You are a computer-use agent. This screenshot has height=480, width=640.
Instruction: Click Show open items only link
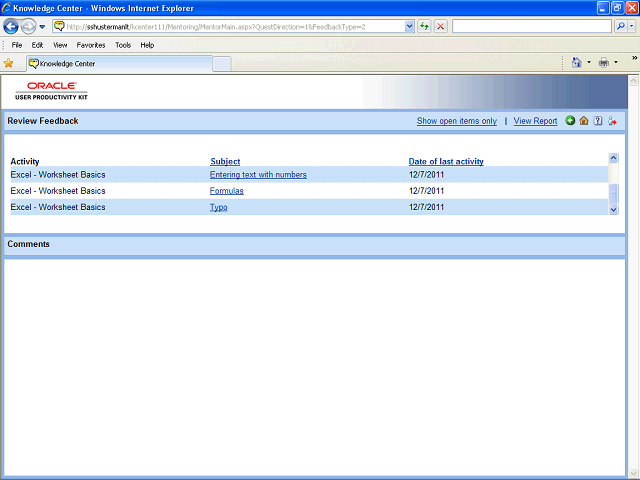click(457, 121)
